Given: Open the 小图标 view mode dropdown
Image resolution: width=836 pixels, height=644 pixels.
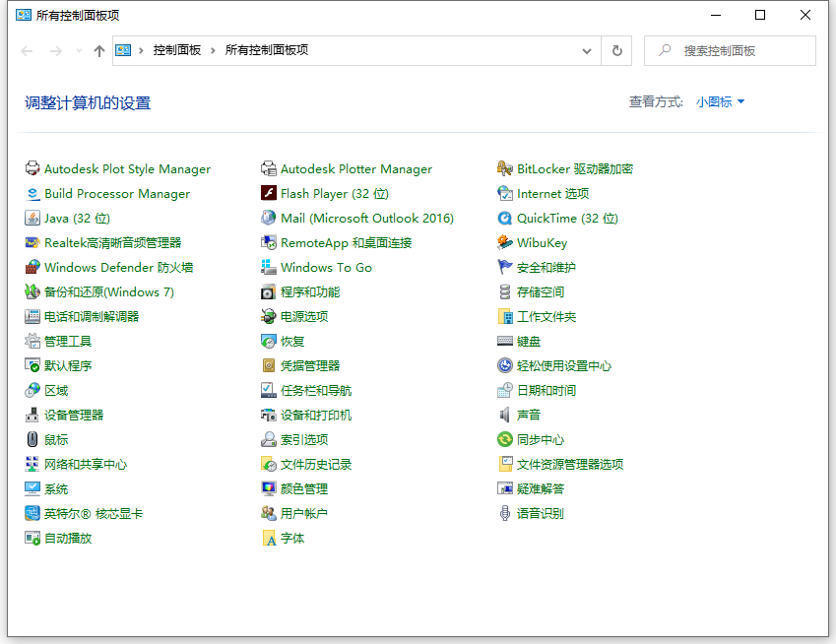Looking at the screenshot, I should click(x=720, y=101).
